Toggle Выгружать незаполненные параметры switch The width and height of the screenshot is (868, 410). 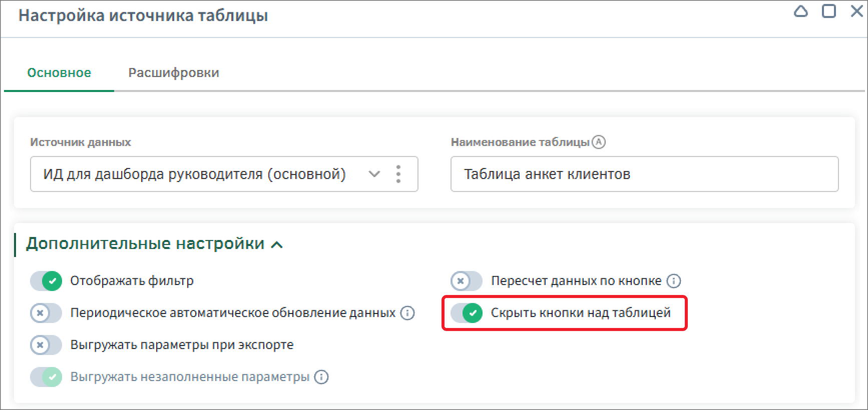pyautogui.click(x=46, y=377)
